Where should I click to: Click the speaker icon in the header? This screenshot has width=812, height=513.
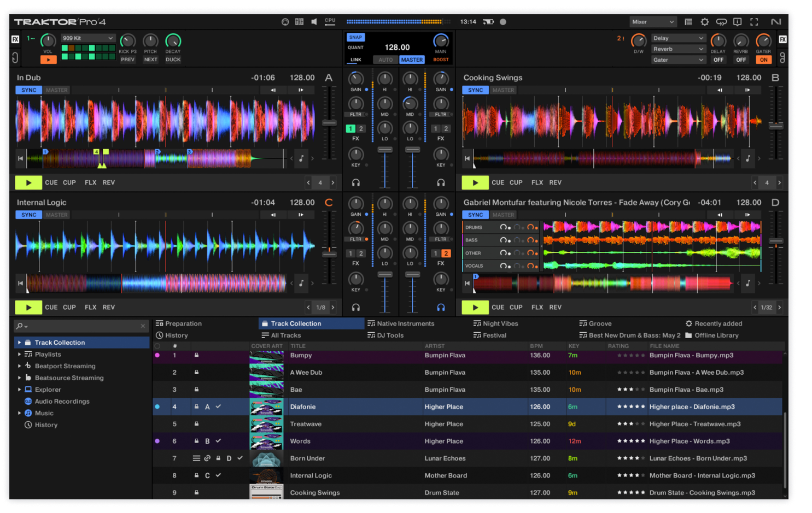click(x=314, y=22)
